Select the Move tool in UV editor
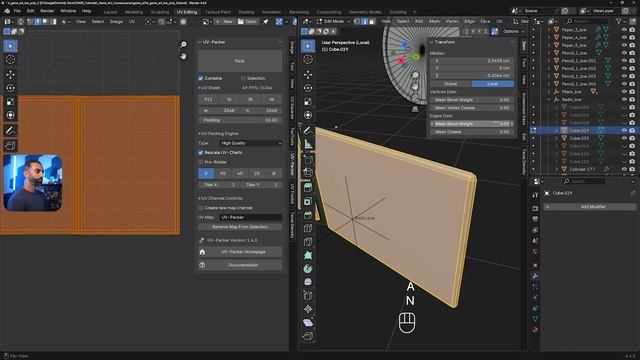Screen dimensions: 640x360 click(x=10, y=74)
